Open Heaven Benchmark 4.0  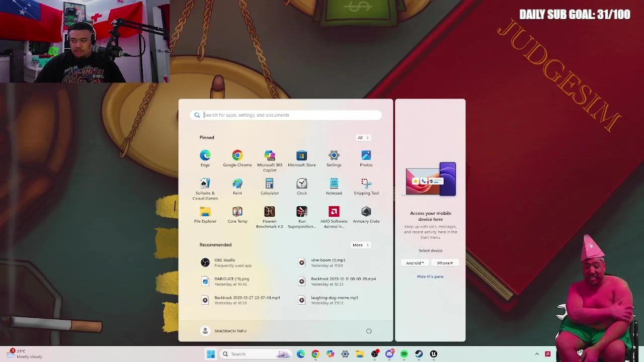coord(269,217)
